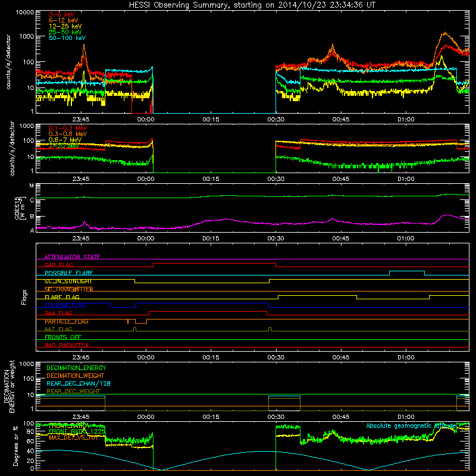476x476 pixels.
Task: Click the GAP_FLAG raised segment line
Action: coord(214,264)
